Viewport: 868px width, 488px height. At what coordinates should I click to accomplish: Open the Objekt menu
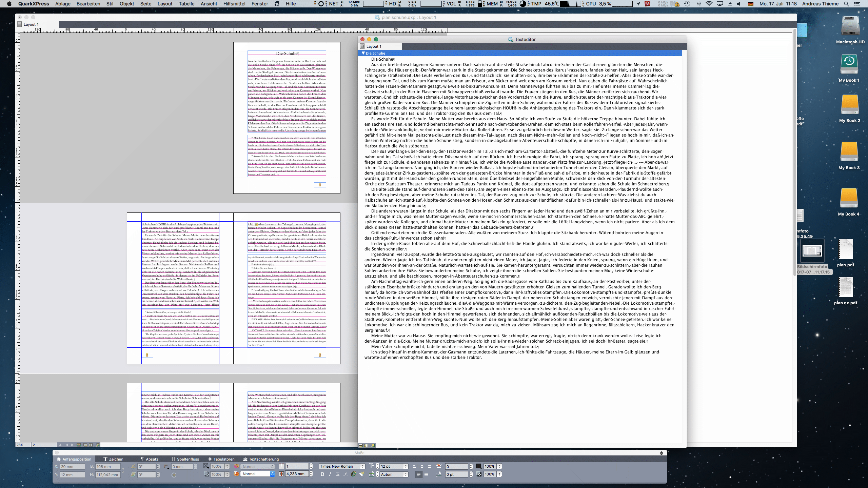coord(127,4)
